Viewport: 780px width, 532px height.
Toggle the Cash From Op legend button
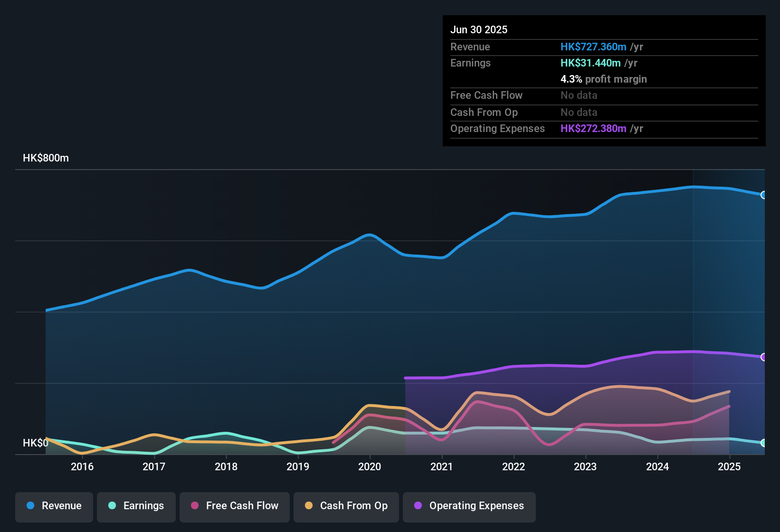pyautogui.click(x=346, y=506)
